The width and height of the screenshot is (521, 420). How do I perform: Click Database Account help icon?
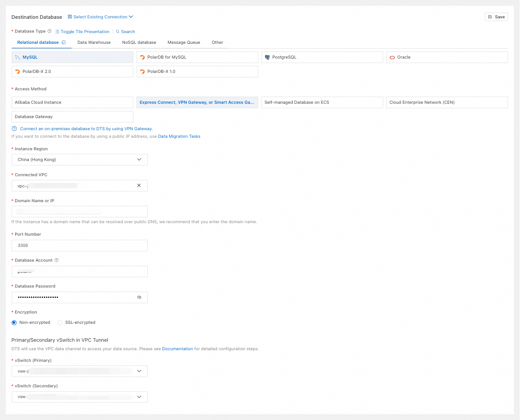pyautogui.click(x=56, y=260)
